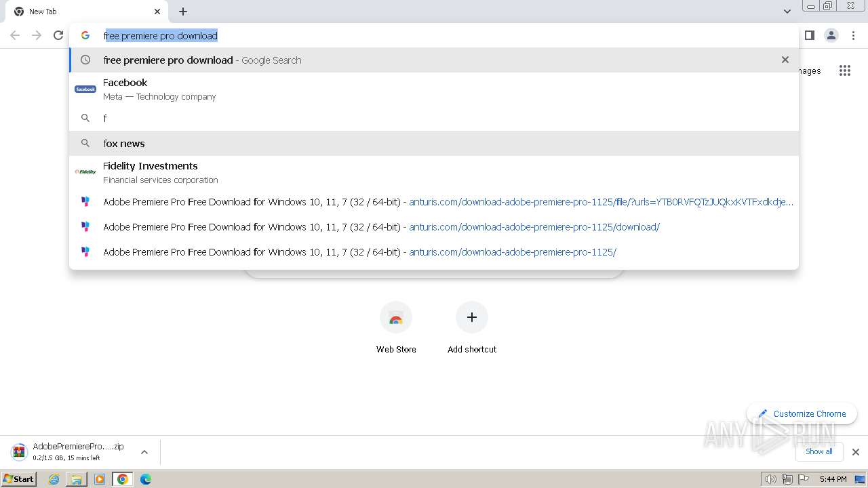Viewport: 868px width, 488px height.
Task: Expand the download item options chevron
Action: point(144,452)
